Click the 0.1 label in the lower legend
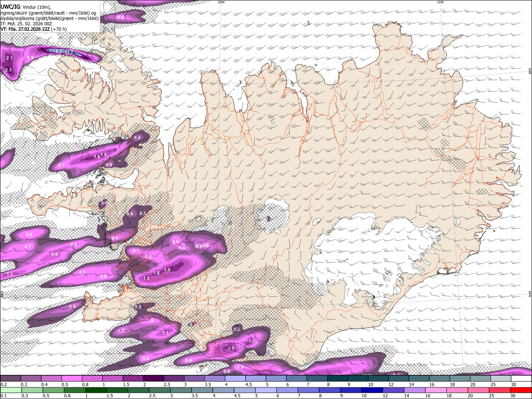532x399 pixels. pyautogui.click(x=3, y=396)
